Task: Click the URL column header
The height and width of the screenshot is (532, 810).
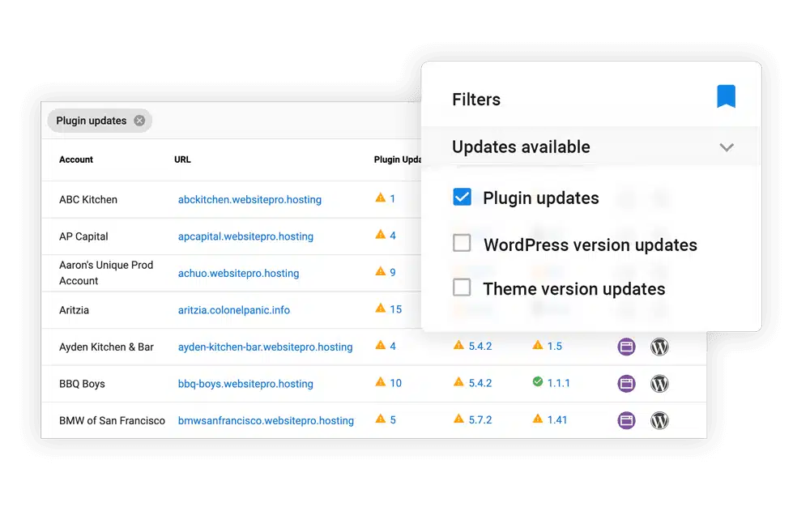Action: tap(182, 160)
